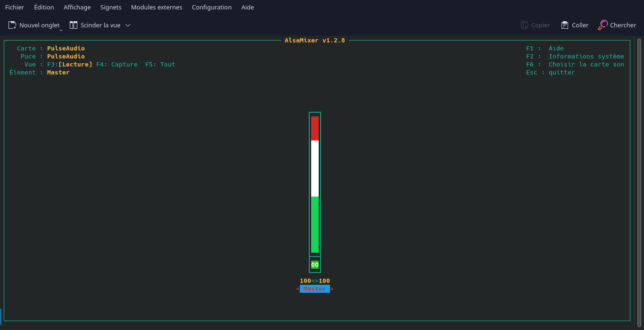Click the 100<>100 volume value
This screenshot has height=330, width=644.
(x=315, y=281)
